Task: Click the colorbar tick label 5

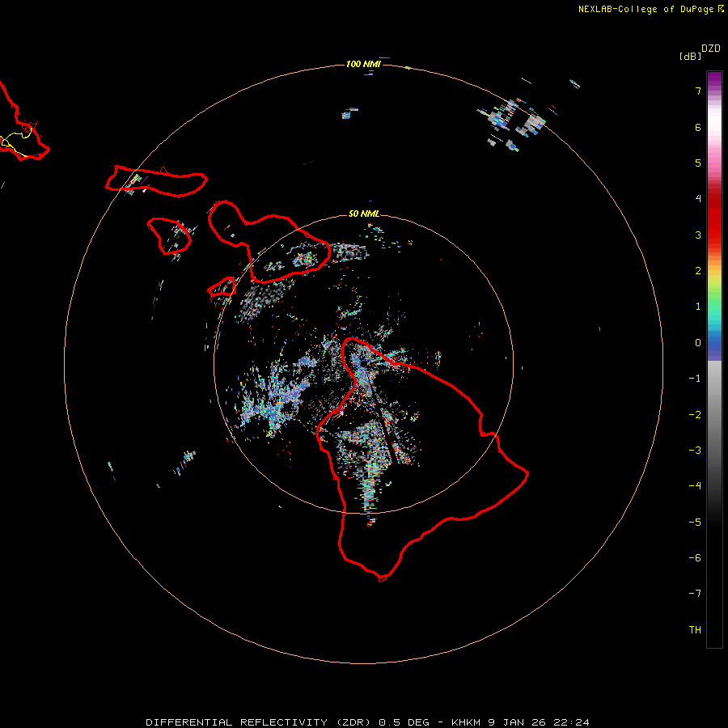Action: [698, 163]
